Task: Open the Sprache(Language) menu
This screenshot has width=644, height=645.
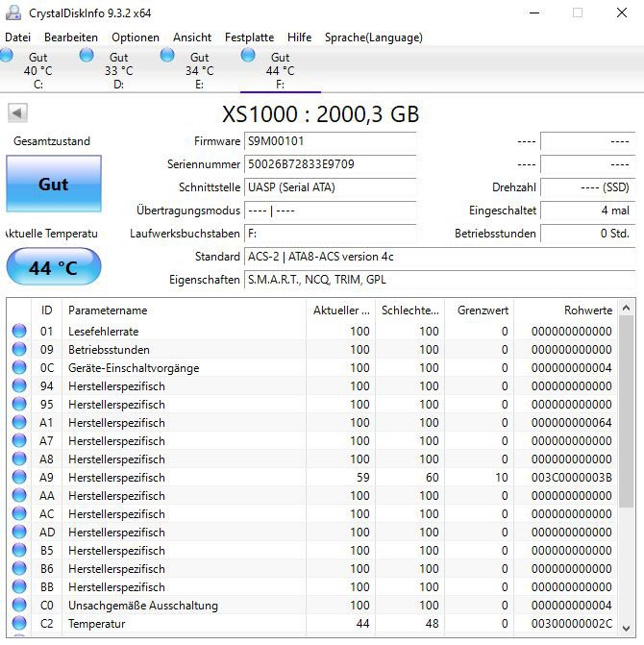Action: tap(373, 37)
